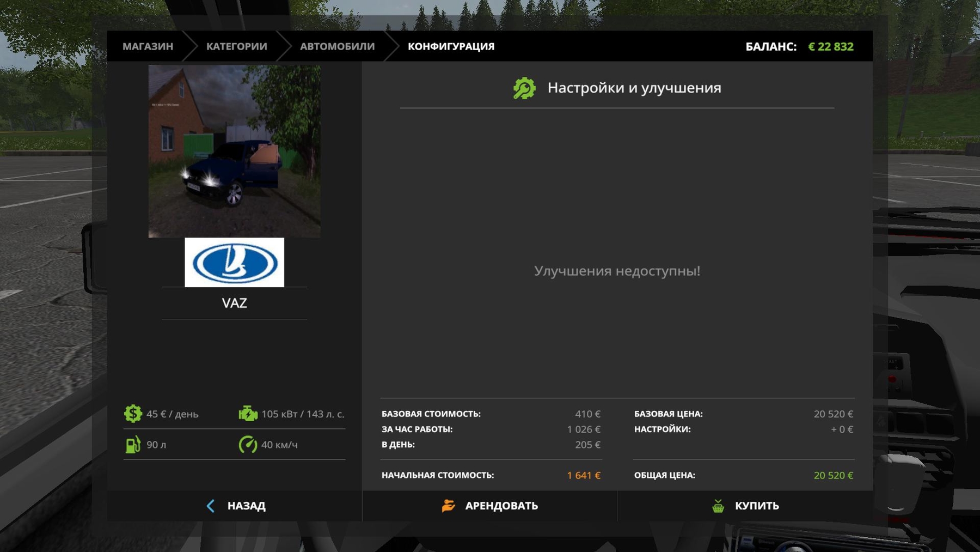The width and height of the screenshot is (980, 552).
Task: Click the green wrench settings icon
Action: pos(524,88)
